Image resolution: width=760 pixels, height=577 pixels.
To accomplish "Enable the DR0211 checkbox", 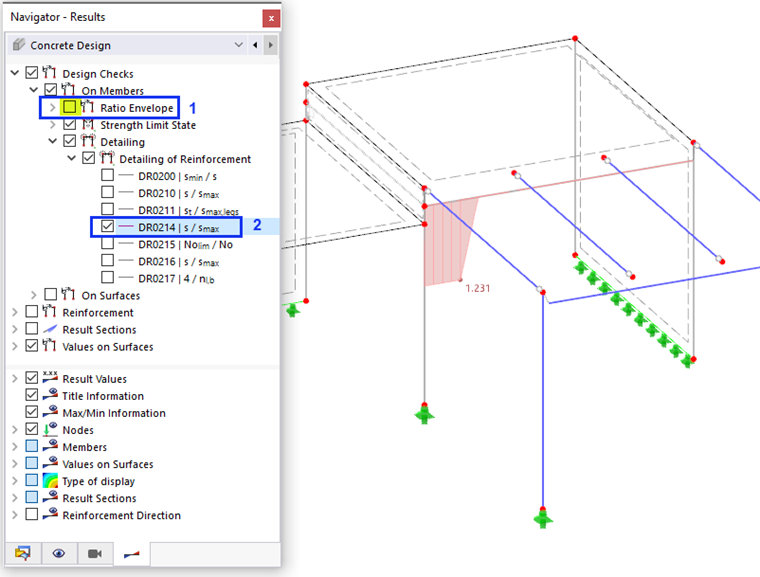I will (108, 209).
